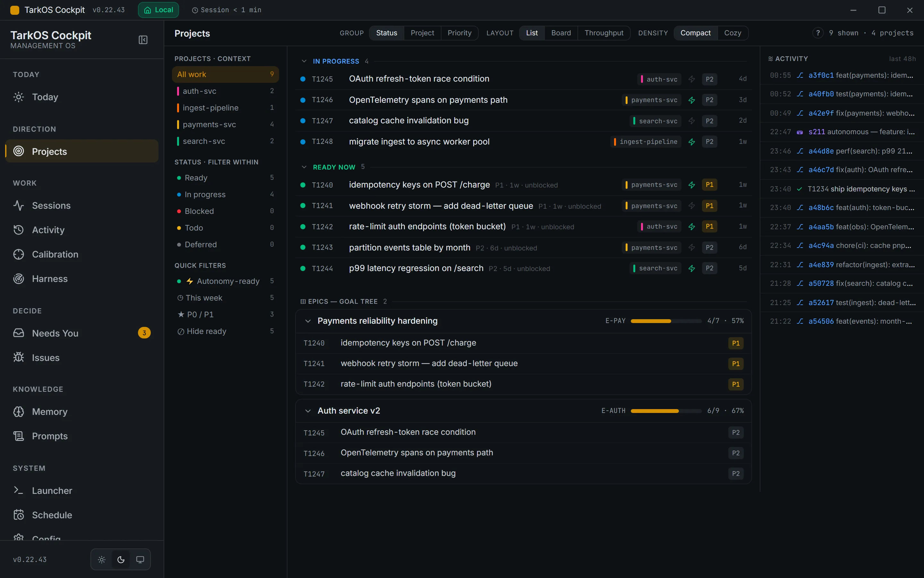Open Today via its sun icon
The height and width of the screenshot is (578, 924).
pyautogui.click(x=18, y=97)
